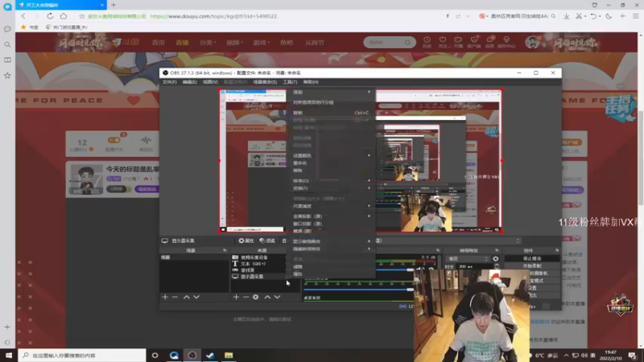Open sidebar favorites star icon

tap(7, 76)
